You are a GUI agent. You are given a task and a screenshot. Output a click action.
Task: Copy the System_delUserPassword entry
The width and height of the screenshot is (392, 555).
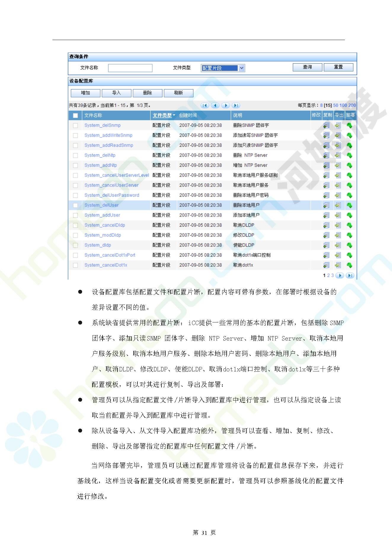coord(326,195)
